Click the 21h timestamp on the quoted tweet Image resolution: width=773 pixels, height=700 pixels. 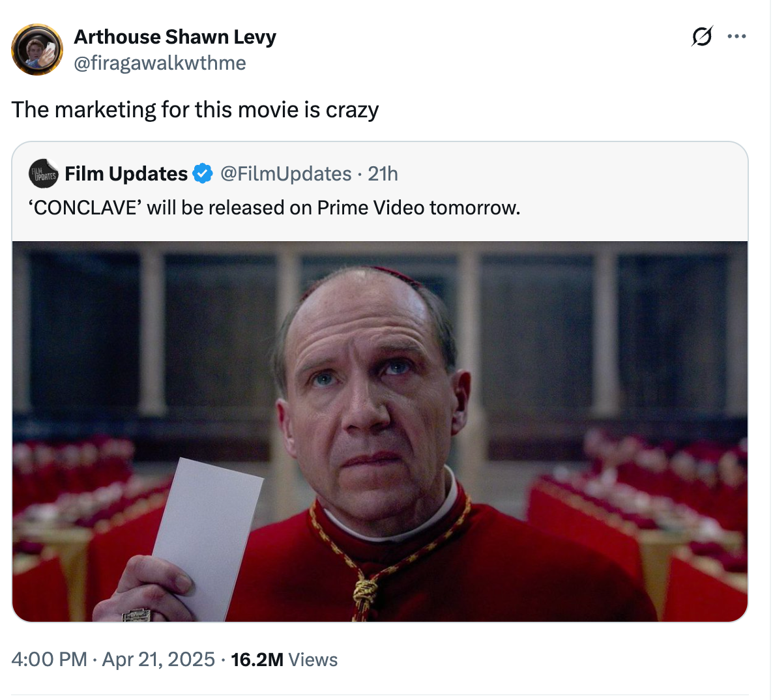point(385,173)
